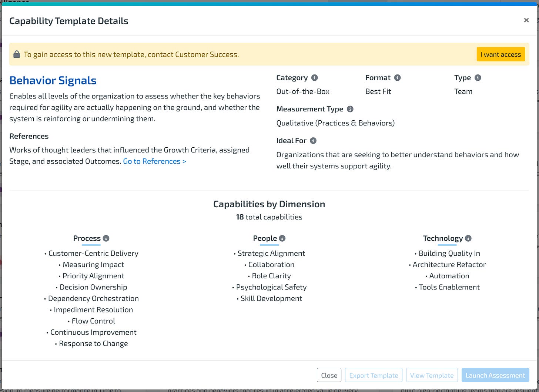Select the Tools Enablement capability
This screenshot has height=392, width=539.
tap(449, 287)
